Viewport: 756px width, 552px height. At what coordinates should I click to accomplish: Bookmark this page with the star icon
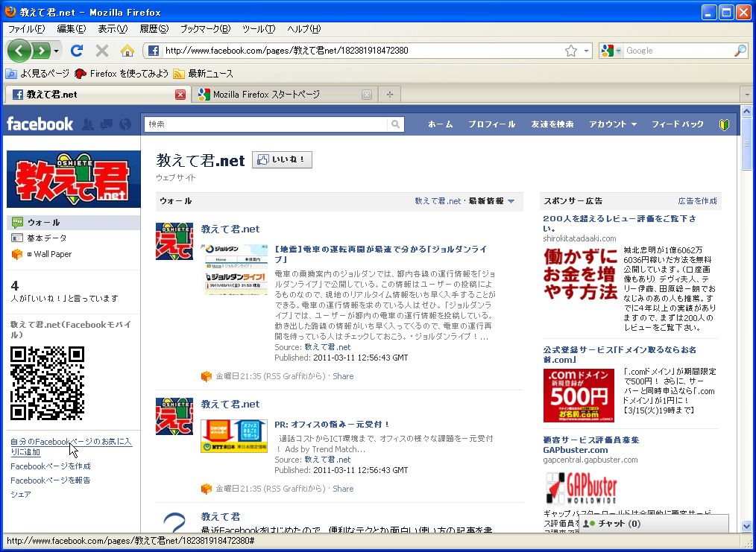pos(571,51)
